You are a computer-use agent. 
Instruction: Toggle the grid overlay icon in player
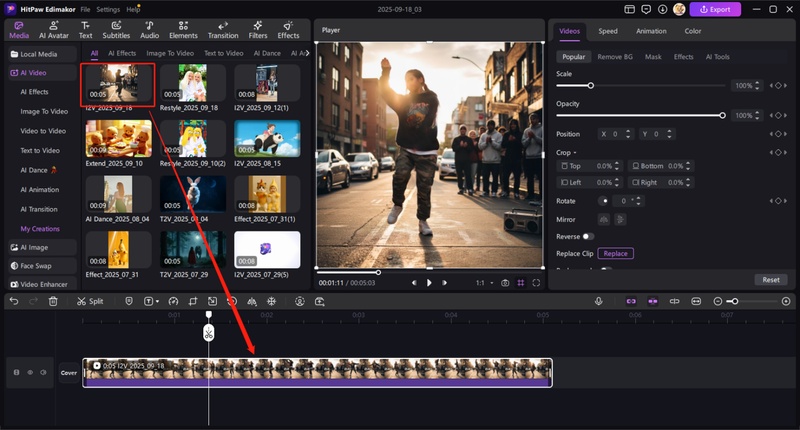pyautogui.click(x=520, y=283)
